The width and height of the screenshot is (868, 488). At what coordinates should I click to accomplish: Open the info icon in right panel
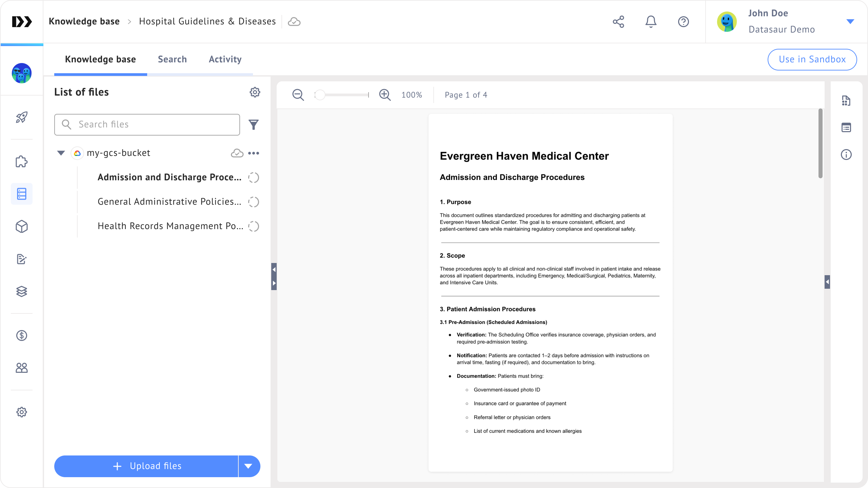tap(846, 155)
